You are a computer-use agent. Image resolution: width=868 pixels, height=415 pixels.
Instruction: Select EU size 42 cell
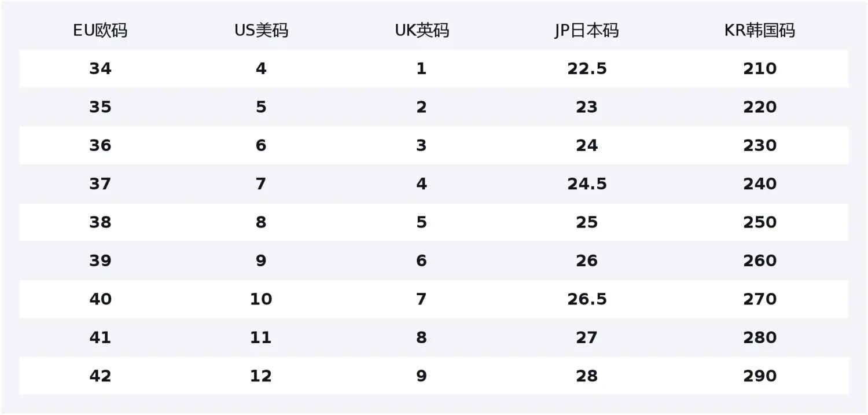point(100,376)
